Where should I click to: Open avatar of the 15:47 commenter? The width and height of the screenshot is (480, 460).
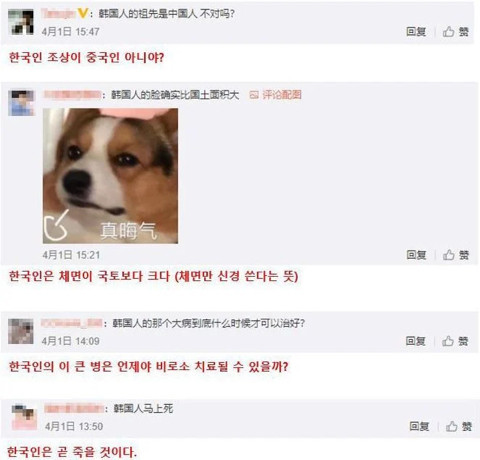pyautogui.click(x=21, y=22)
